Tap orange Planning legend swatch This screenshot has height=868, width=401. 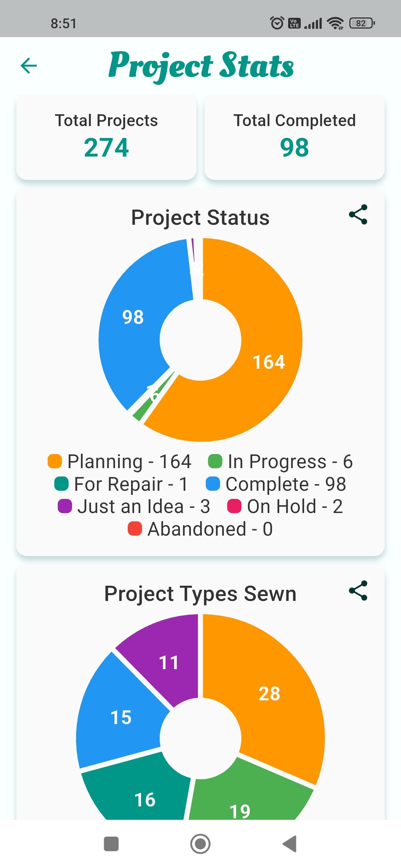point(55,461)
